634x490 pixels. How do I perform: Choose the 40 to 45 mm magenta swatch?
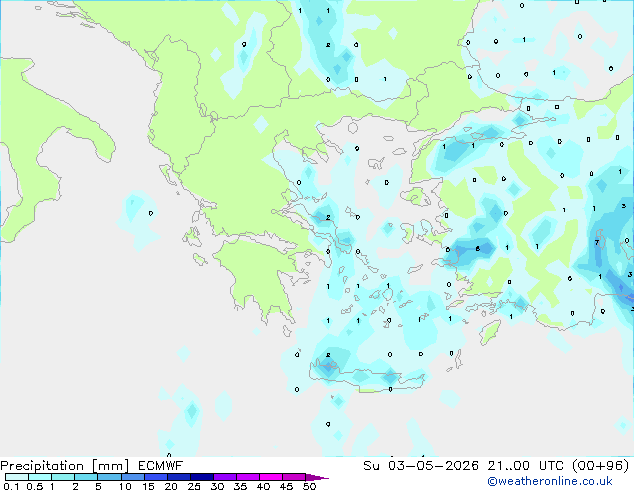(271, 477)
